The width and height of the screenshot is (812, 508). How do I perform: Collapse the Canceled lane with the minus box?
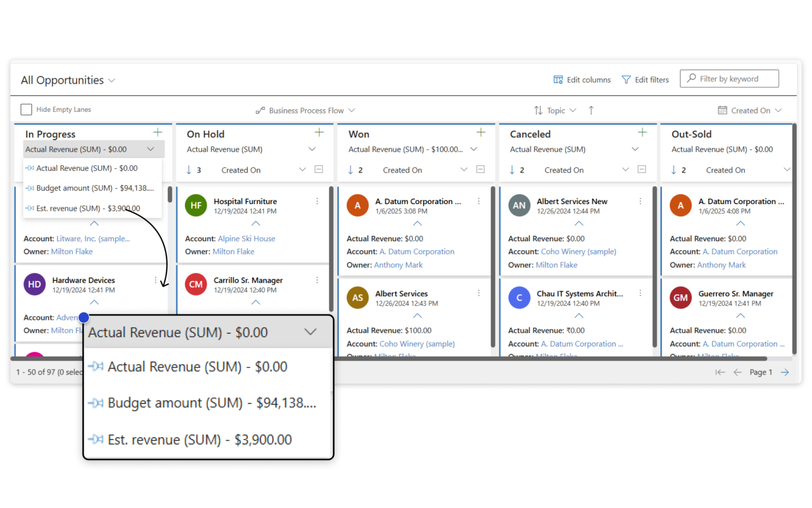click(x=642, y=169)
